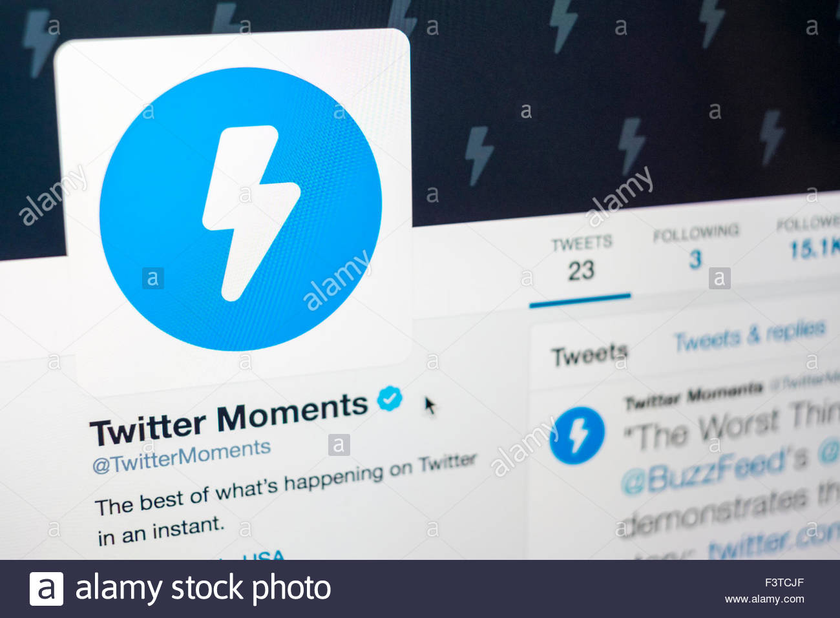Viewport: 840px width, 618px height.
Task: Open the small Twitter Moments tweet avatar
Action: click(577, 435)
